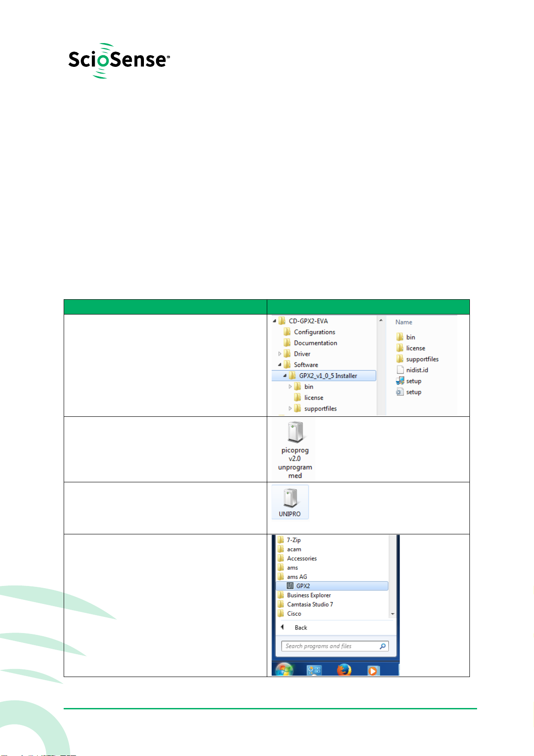Select GPX2_v1_0_5 Installer in the tree
Viewport: 534px width, 756px height.
coord(324,376)
